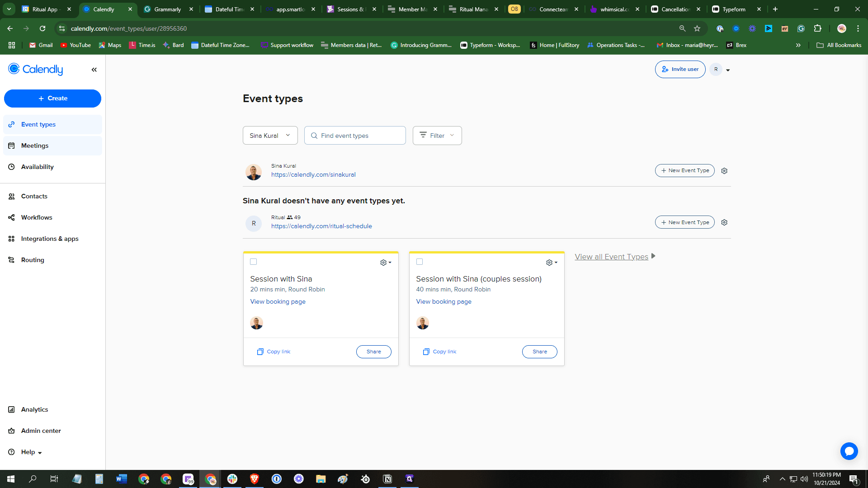Show hidden system tray icons
Image resolution: width=868 pixels, height=488 pixels.
[x=782, y=479]
